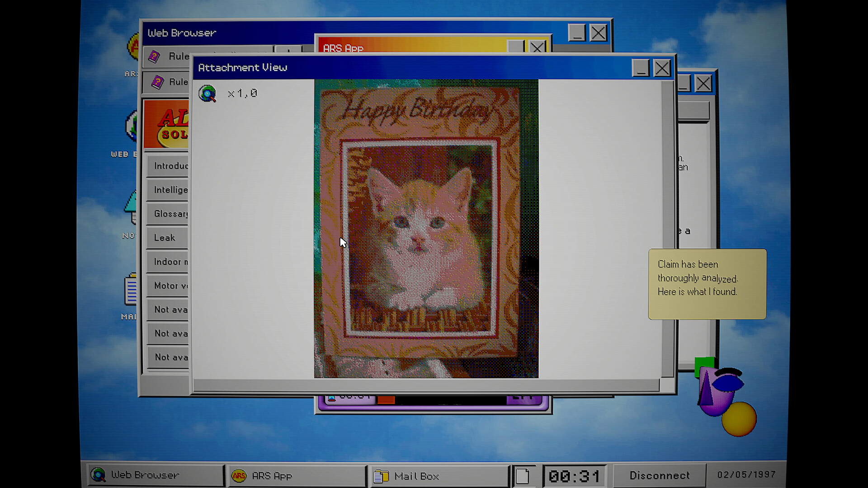This screenshot has width=868, height=488.
Task: Click the ARS logo icon in taskbar
Action: [239, 475]
